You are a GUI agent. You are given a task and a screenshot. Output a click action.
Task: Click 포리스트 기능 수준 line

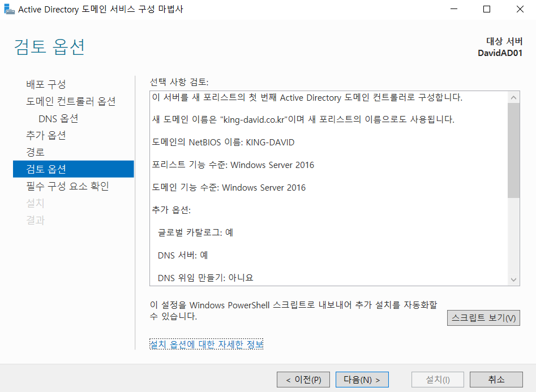233,165
